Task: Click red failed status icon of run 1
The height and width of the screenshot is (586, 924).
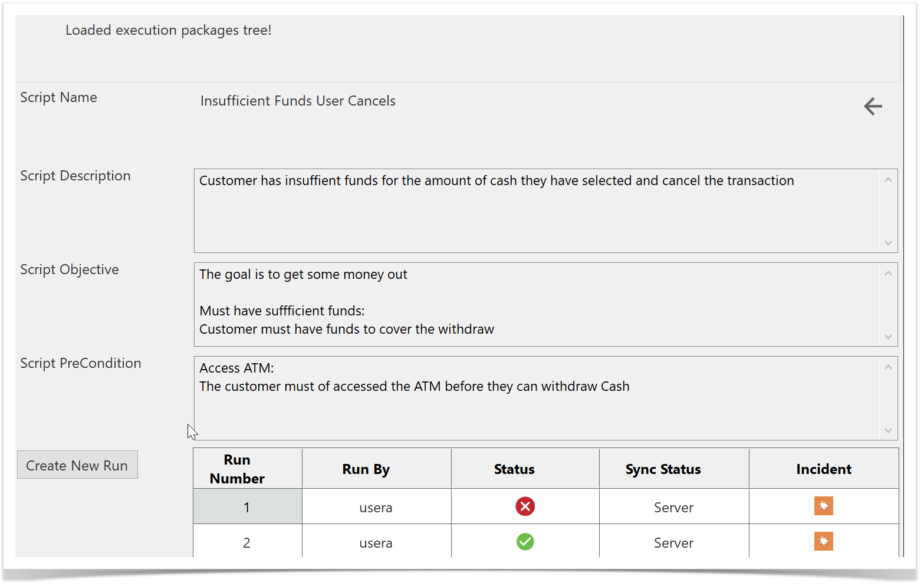Action: (x=525, y=506)
